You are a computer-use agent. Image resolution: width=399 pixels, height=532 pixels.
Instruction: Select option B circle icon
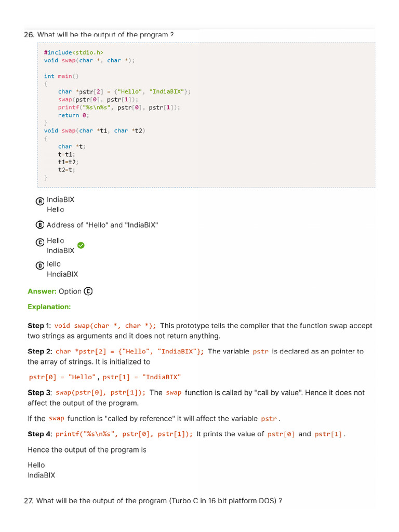[x=39, y=225]
